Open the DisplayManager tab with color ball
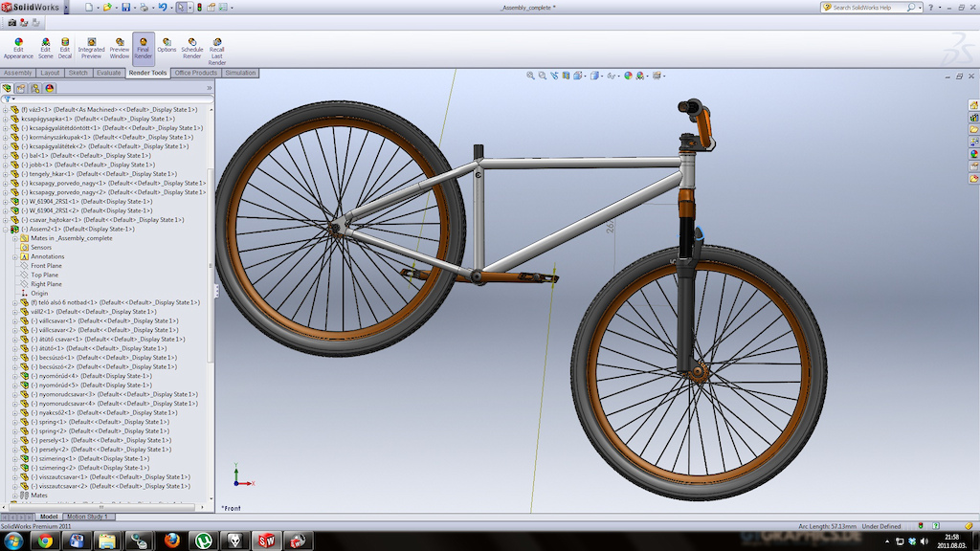The height and width of the screenshot is (551, 980). point(50,89)
